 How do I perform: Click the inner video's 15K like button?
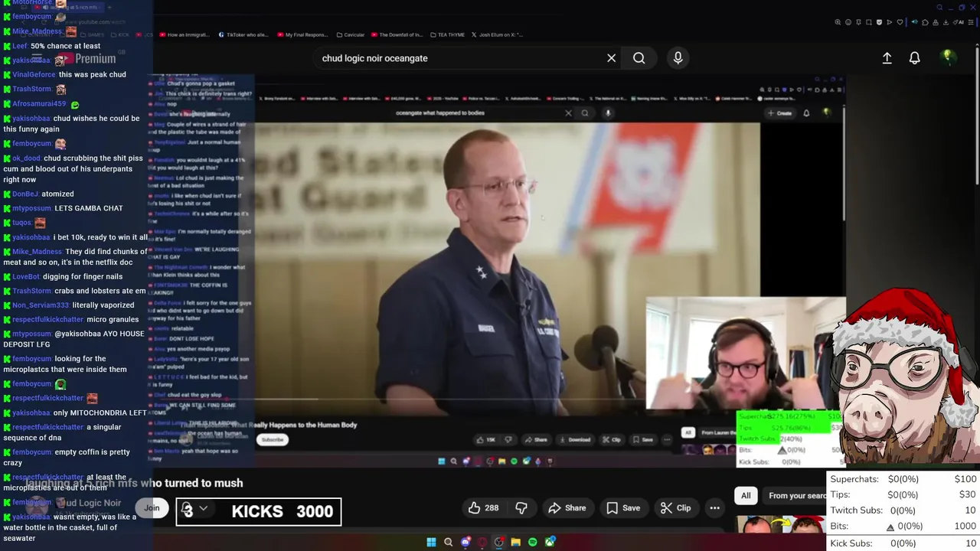[x=486, y=440]
